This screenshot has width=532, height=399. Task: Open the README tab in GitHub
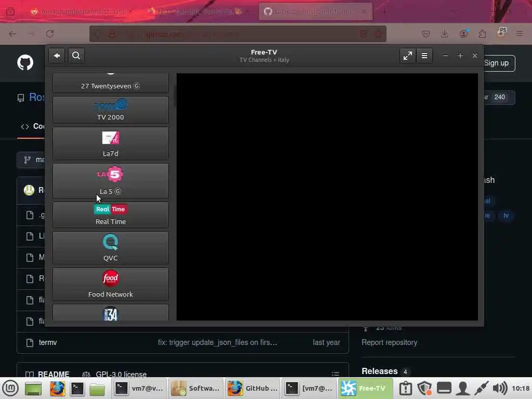(48, 375)
